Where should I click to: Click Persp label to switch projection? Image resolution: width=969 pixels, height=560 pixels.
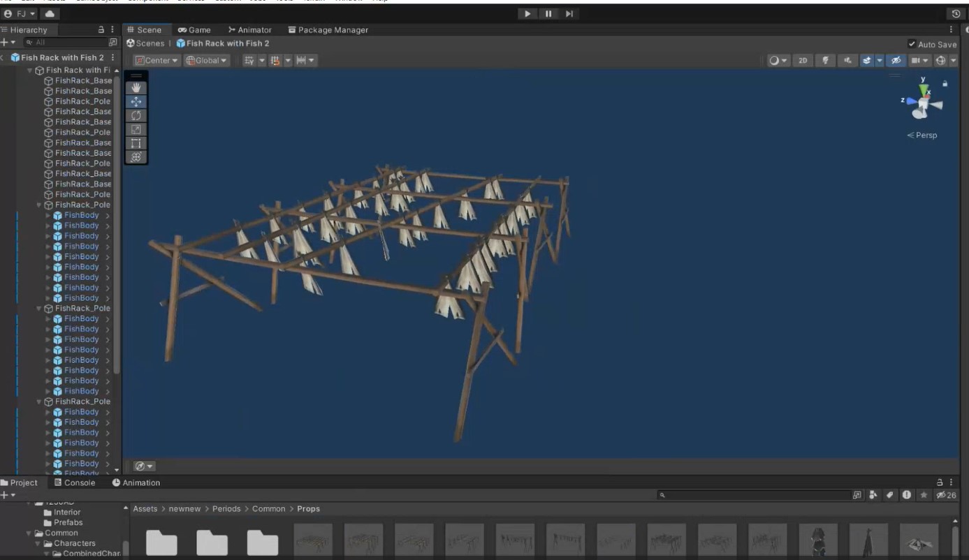click(926, 135)
